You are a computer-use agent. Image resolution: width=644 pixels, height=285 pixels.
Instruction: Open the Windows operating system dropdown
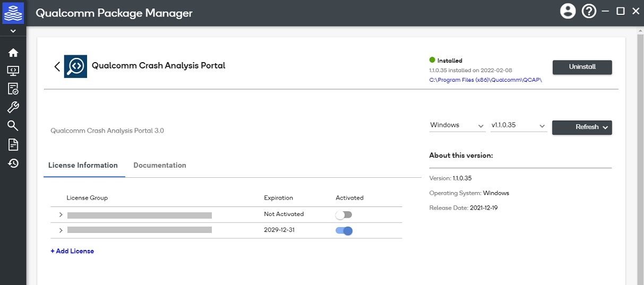point(457,125)
